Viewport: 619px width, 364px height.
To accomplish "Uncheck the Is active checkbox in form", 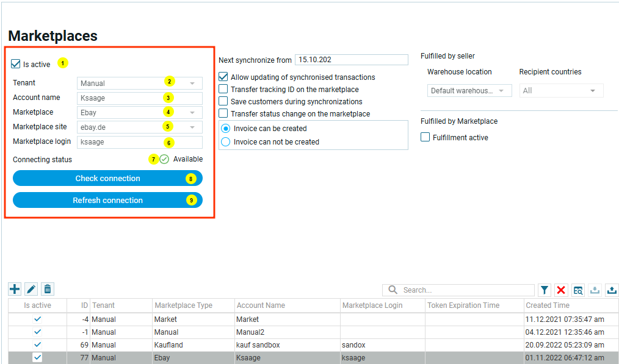I will pos(16,64).
